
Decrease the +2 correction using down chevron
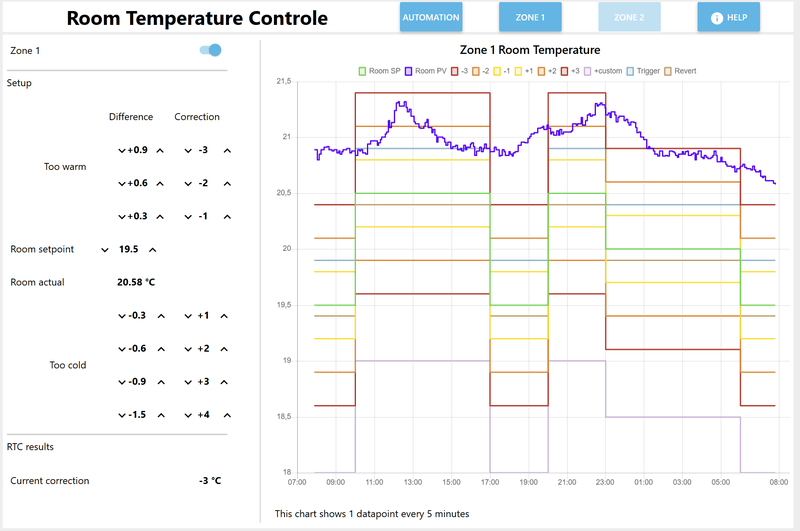(x=186, y=349)
